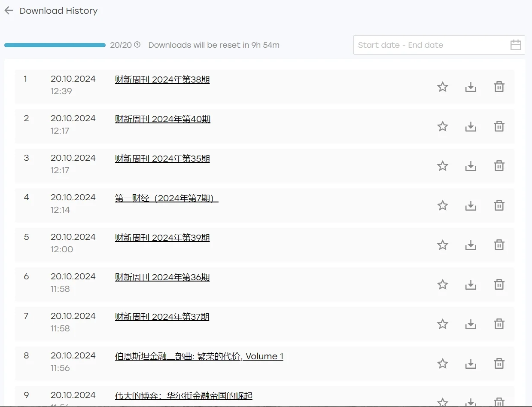Image resolution: width=532 pixels, height=407 pixels.
Task: Re-download 财新周刊 2024年第35期
Action: point(471,166)
